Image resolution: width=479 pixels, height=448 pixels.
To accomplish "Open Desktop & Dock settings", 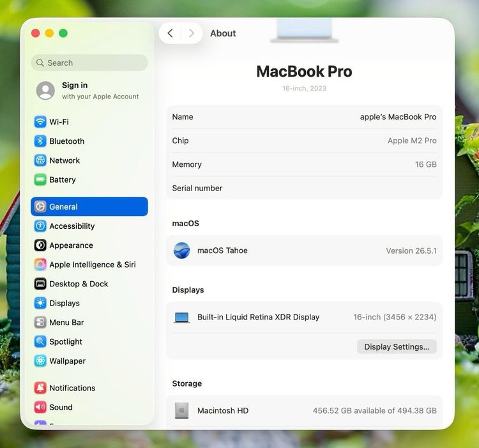I will coord(89,284).
